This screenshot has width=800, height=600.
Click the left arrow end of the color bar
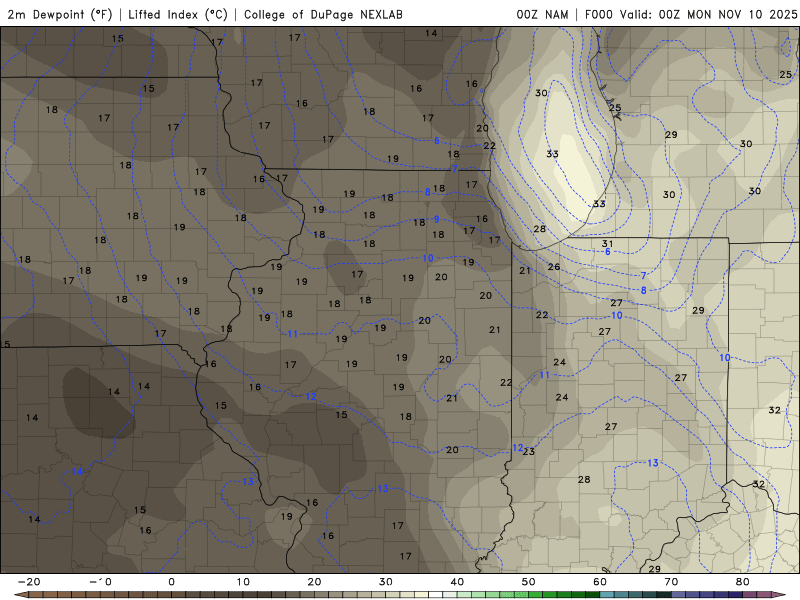20,595
